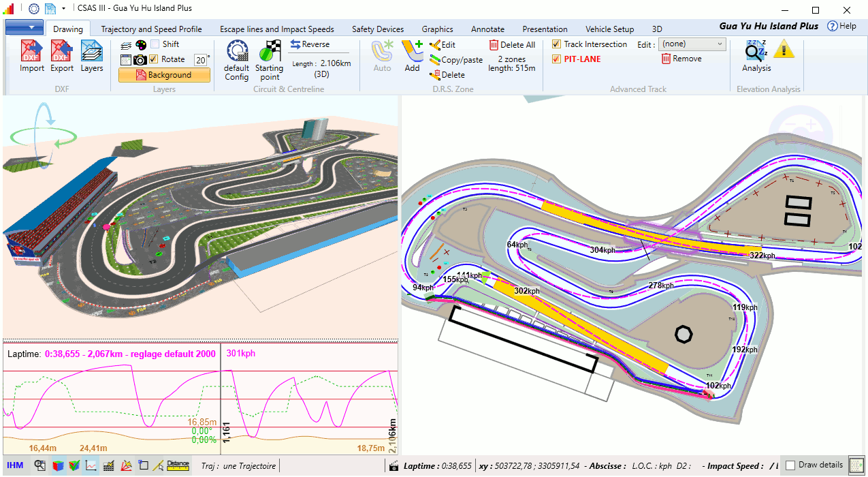The image size is (868, 477).
Task: Click the red and yellow rays icon in status bar
Action: (126, 465)
